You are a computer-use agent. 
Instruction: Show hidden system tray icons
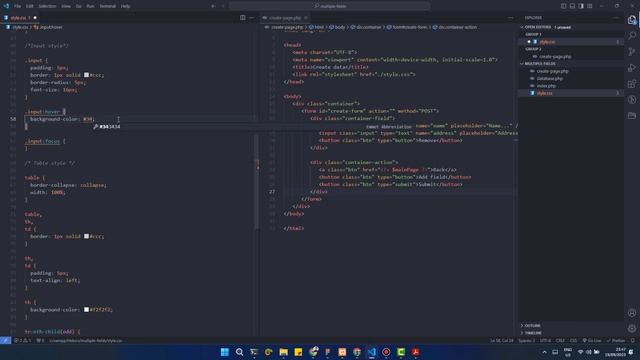[x=544, y=352]
